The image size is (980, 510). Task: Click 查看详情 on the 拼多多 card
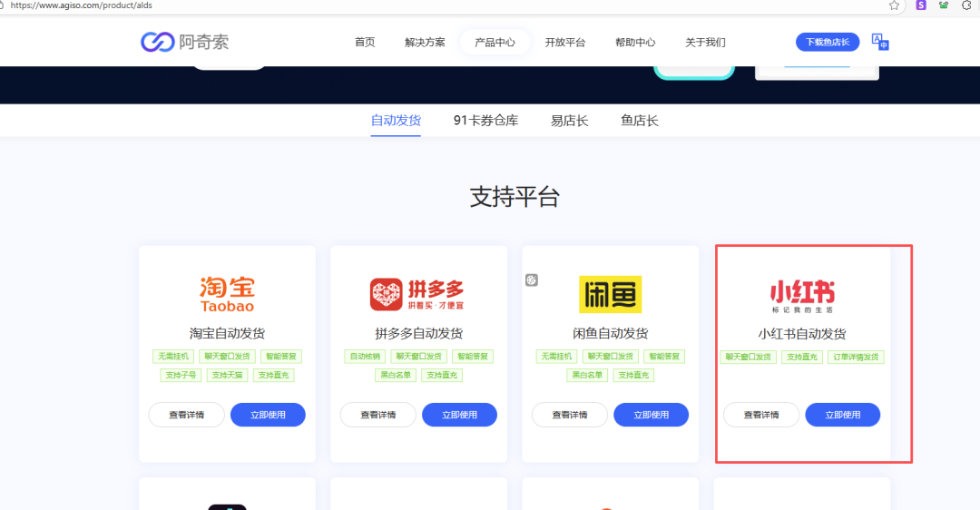tap(378, 415)
